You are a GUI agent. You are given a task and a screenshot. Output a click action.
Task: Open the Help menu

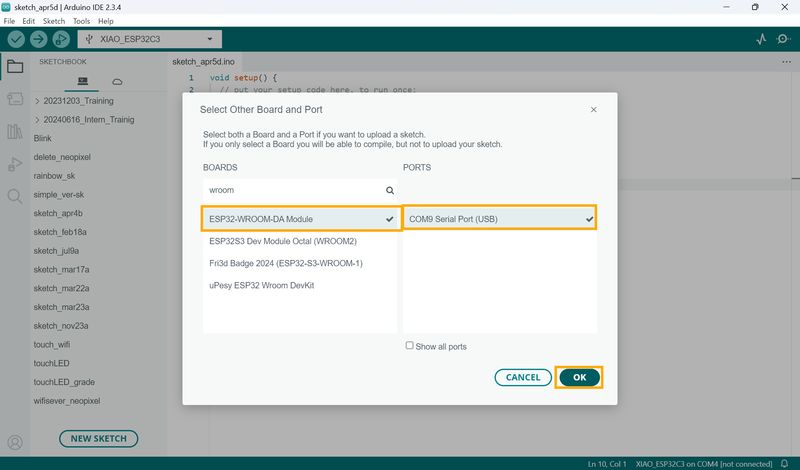[106, 21]
